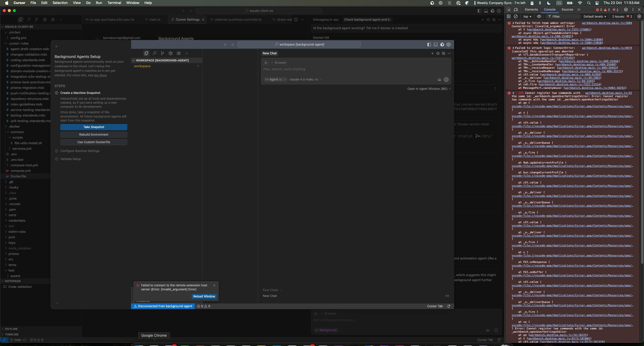Open DevTools inspect element picker icon
Screen dimensions: 644x346
(509, 10)
